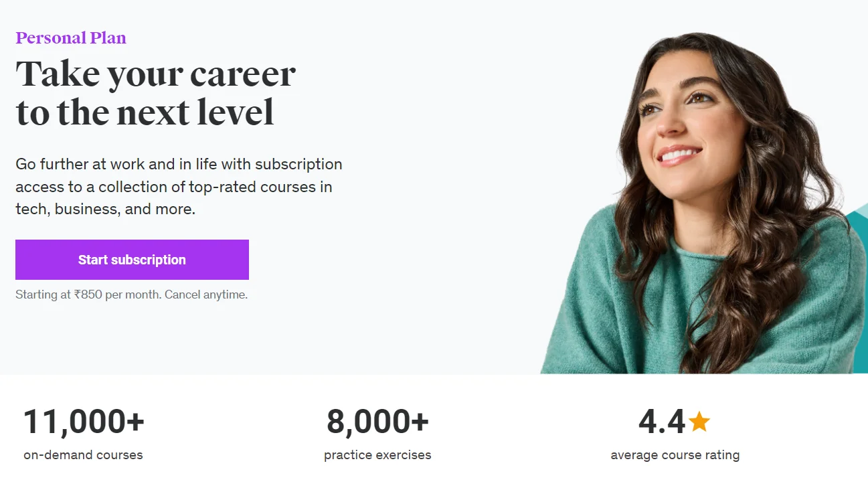This screenshot has height=500, width=868.
Task: Click the orange star rating icon
Action: [700, 420]
